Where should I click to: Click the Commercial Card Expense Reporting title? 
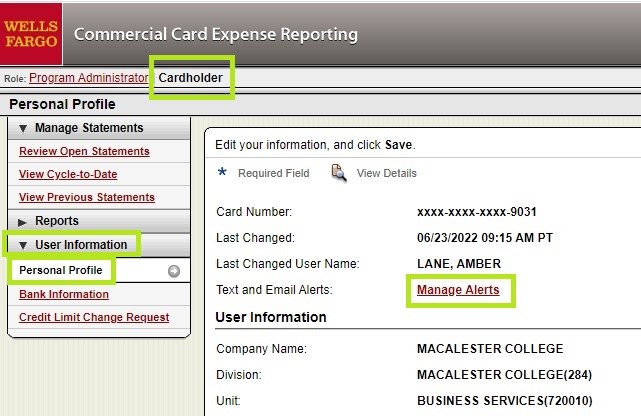pyautogui.click(x=215, y=34)
